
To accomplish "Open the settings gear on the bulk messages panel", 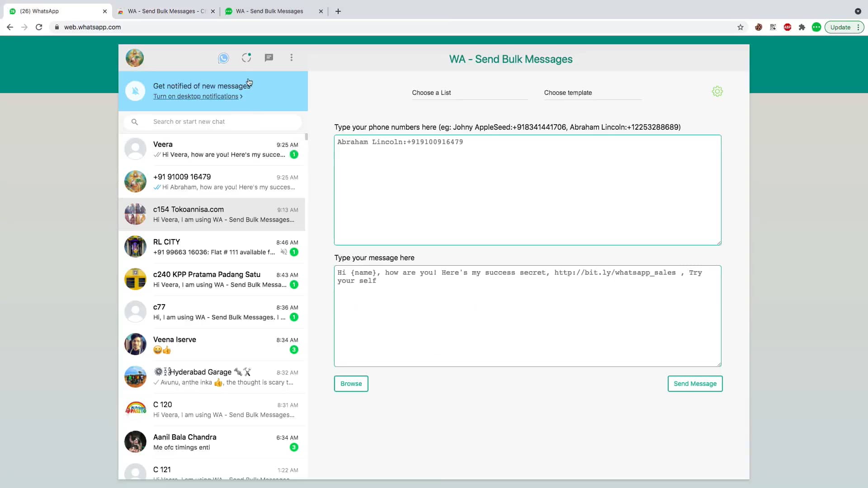I will pyautogui.click(x=717, y=91).
